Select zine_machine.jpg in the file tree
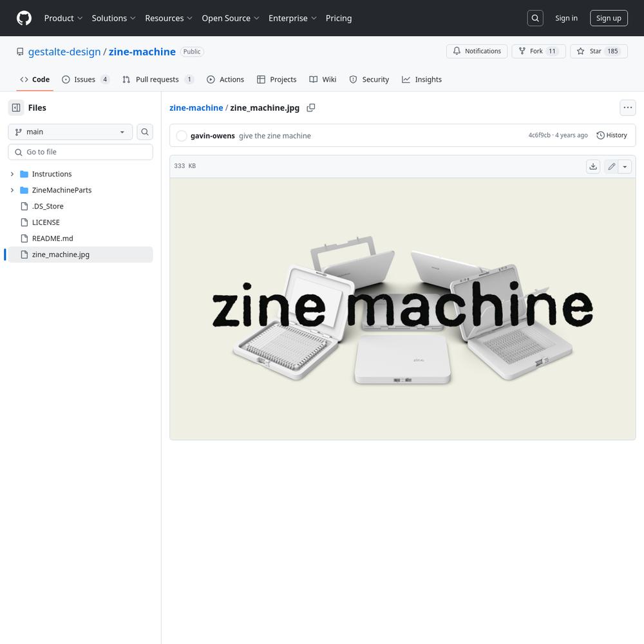 (80, 254)
